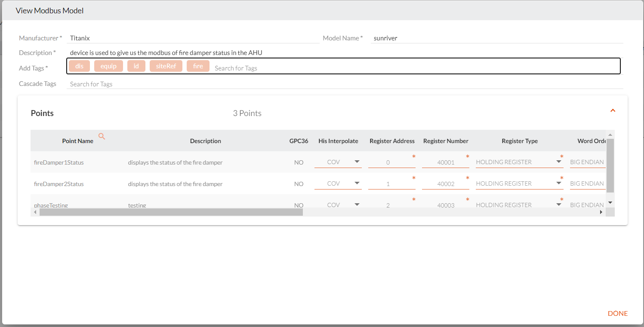This screenshot has width=644, height=327.
Task: Click the Add Tags search field
Action: coord(415,68)
